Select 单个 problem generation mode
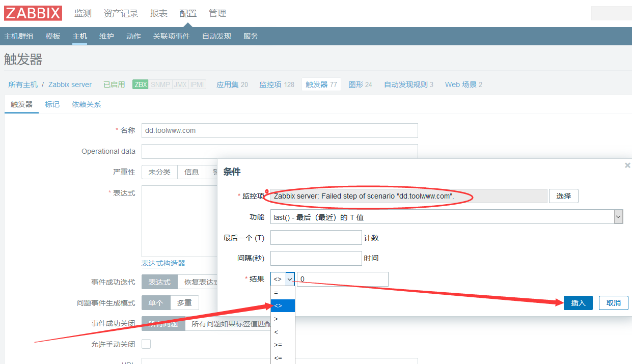Screen dimensions: 632x364 coord(156,302)
